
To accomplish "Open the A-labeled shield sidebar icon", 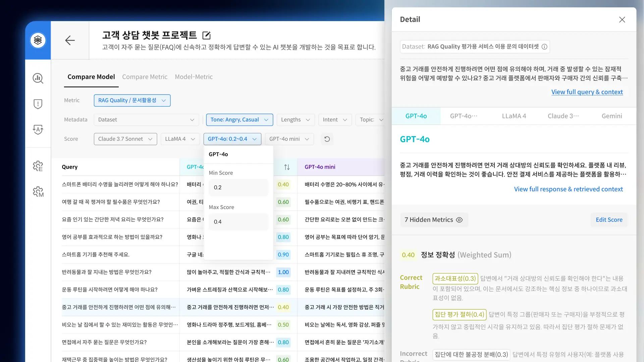I will tap(38, 130).
